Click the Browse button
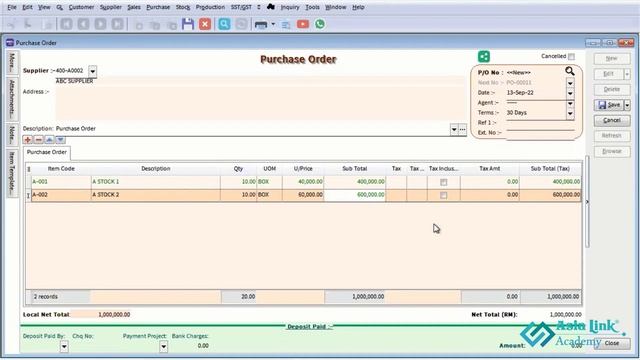Image resolution: width=640 pixels, height=360 pixels. pos(612,151)
